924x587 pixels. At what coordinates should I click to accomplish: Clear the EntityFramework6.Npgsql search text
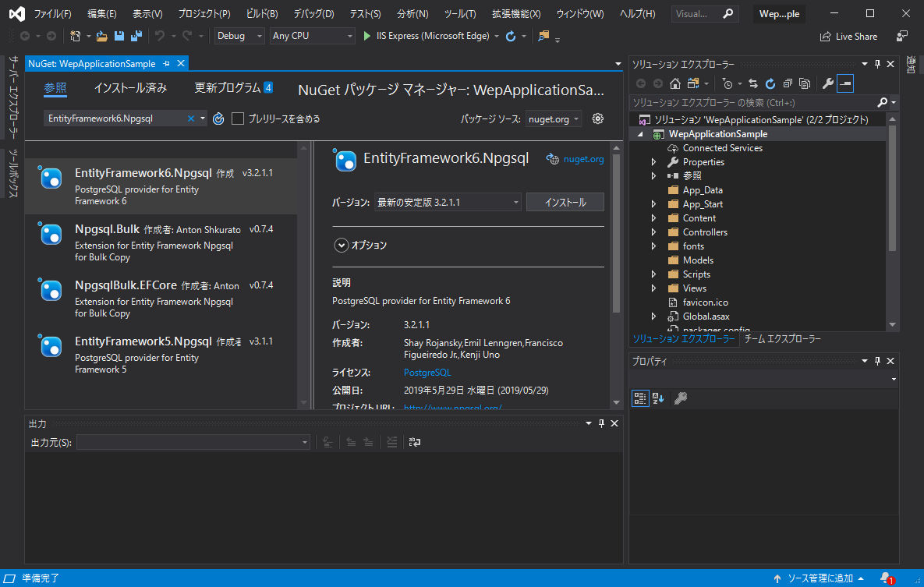pyautogui.click(x=191, y=118)
